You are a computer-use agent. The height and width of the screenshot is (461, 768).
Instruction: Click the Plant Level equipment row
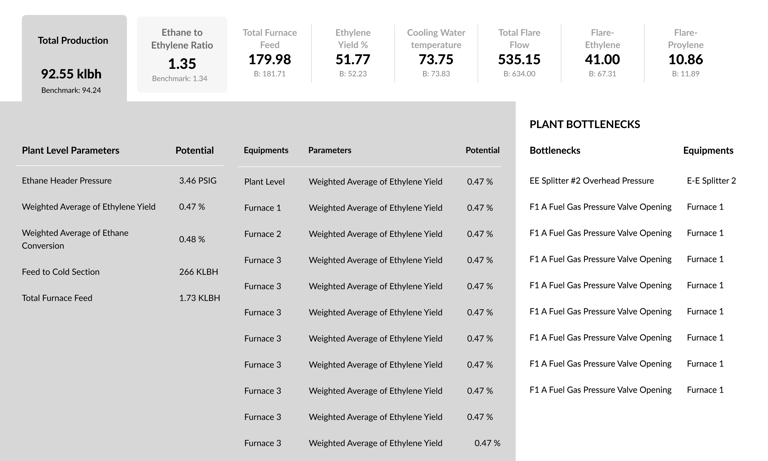(369, 181)
